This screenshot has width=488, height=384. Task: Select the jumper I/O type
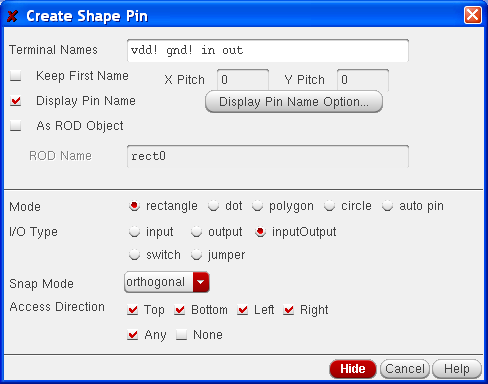click(x=196, y=255)
